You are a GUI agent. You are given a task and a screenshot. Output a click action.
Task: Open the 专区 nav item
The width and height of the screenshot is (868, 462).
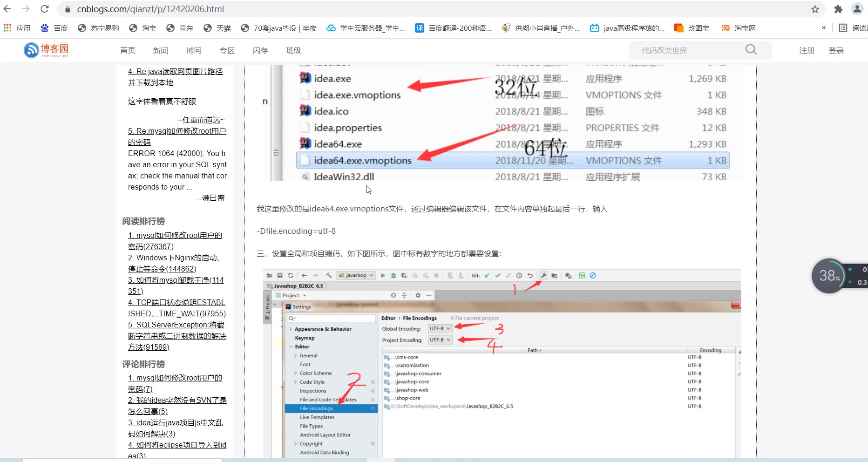pos(227,50)
